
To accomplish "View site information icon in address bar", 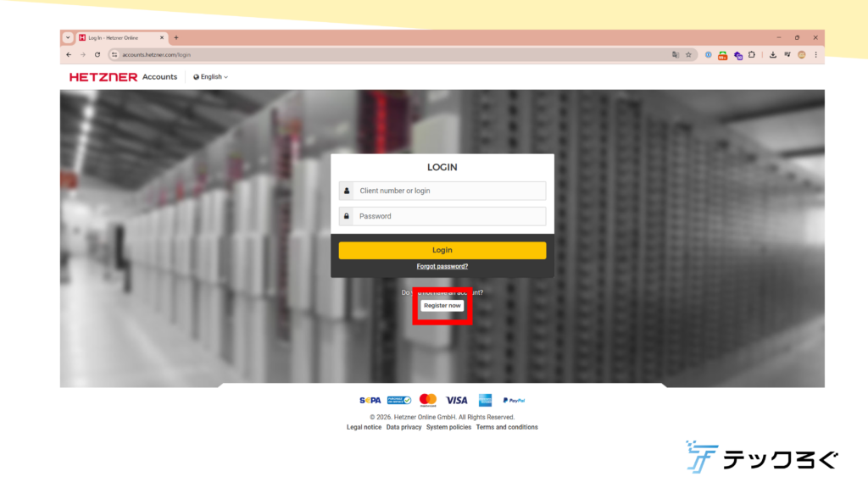I will [114, 54].
